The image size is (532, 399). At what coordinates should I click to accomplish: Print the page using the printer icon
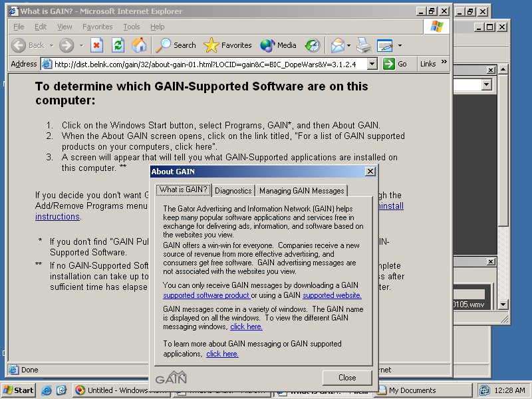[x=364, y=45]
